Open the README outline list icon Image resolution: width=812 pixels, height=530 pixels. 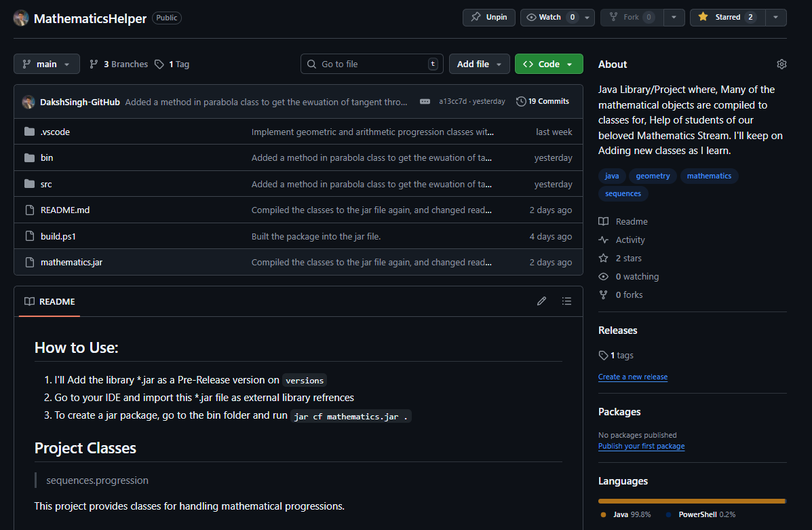point(566,301)
